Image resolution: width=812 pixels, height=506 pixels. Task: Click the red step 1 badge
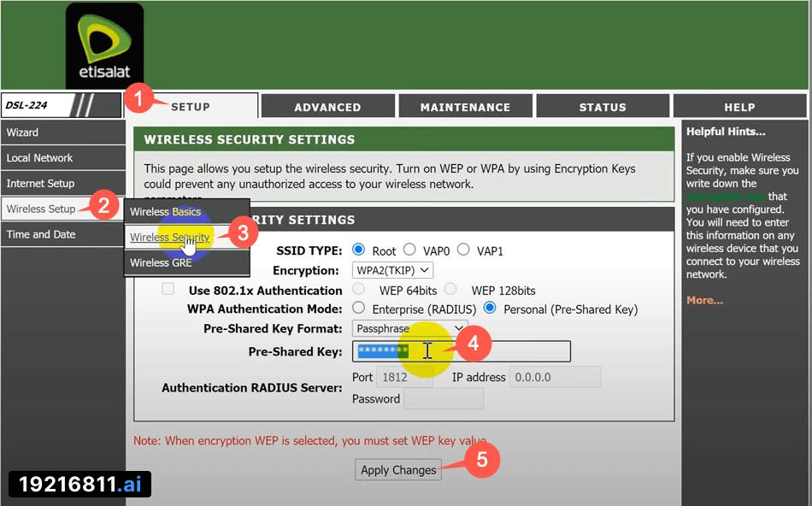[x=138, y=98]
